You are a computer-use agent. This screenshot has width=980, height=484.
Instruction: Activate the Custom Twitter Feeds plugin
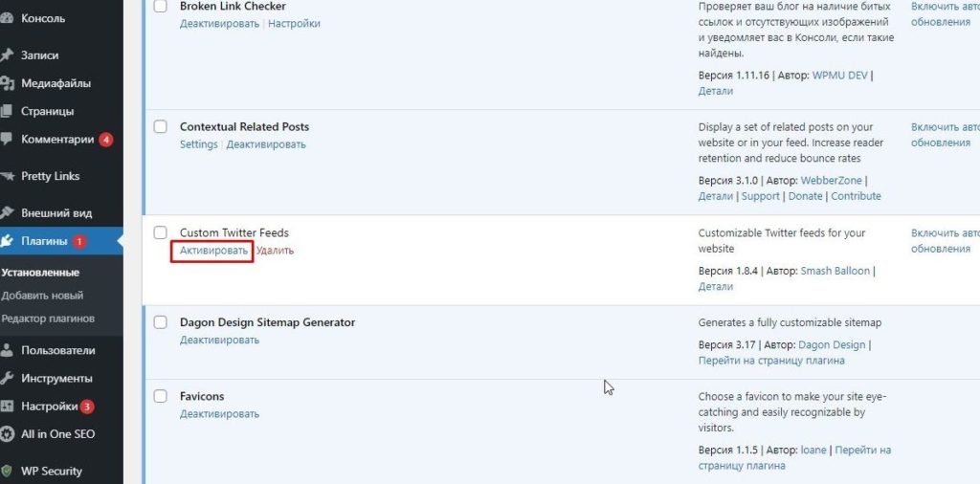pyautogui.click(x=213, y=251)
